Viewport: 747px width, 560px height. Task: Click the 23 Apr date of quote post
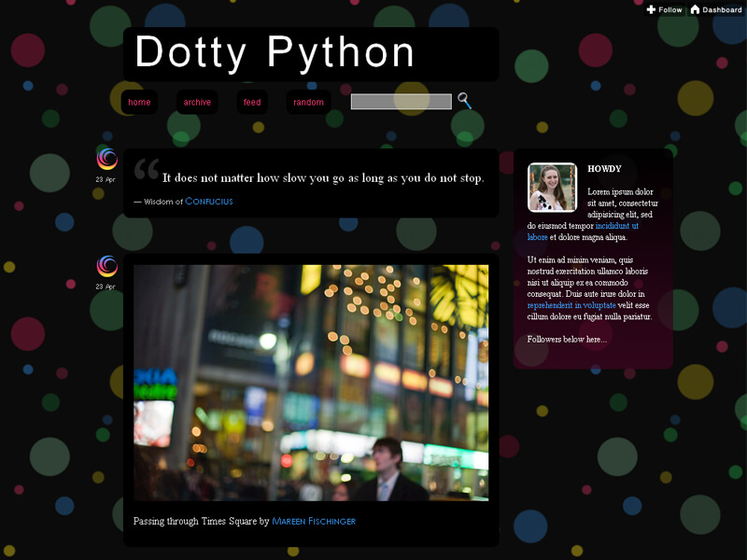pos(106,179)
